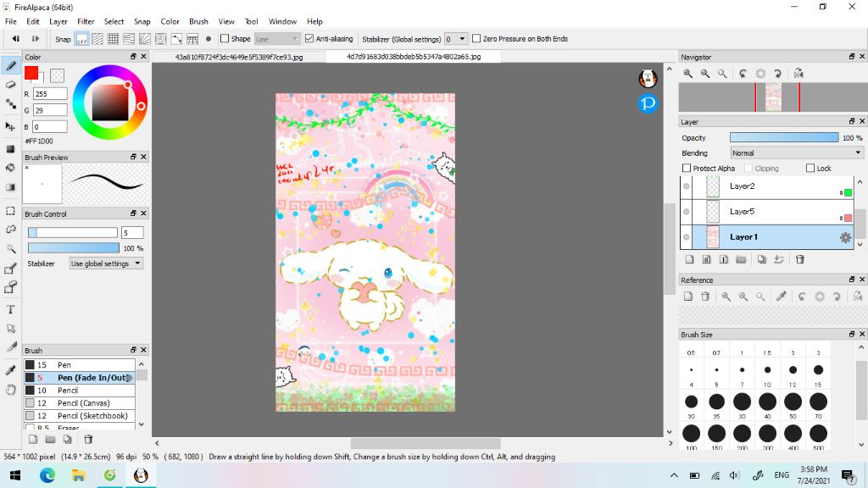Turn the Snap off button on
This screenshot has width=868, height=488.
pos(82,39)
